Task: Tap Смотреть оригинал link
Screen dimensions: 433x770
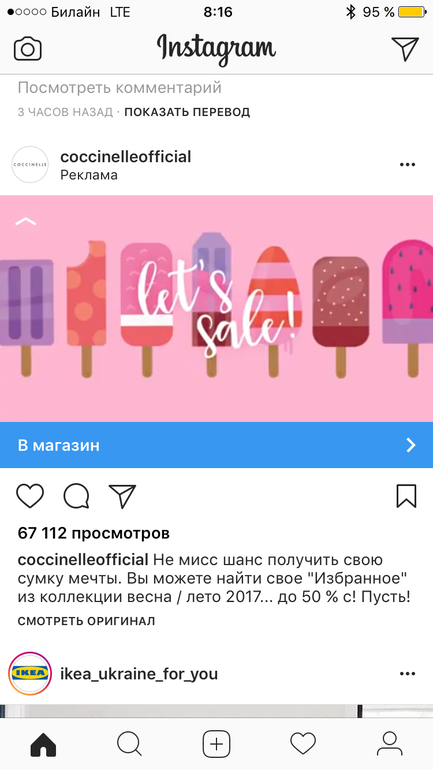Action: click(x=86, y=621)
